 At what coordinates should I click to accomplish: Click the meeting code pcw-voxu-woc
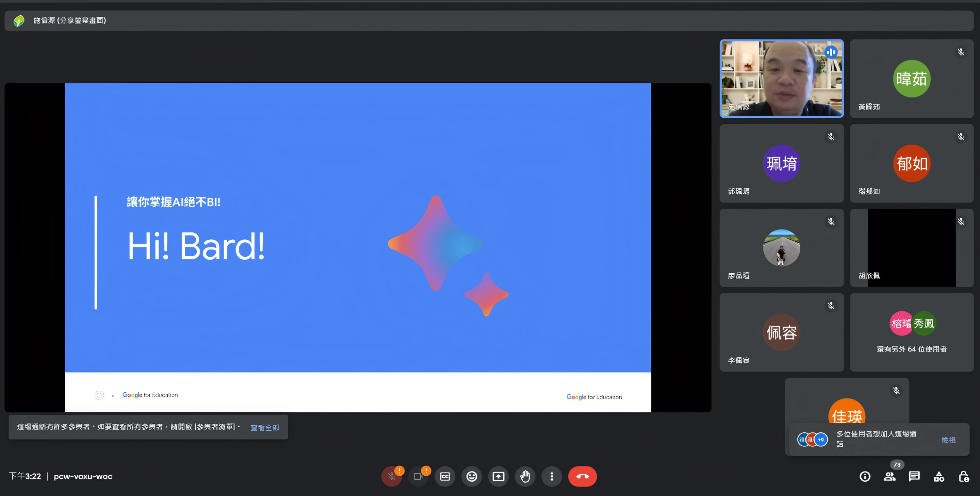[x=83, y=476]
